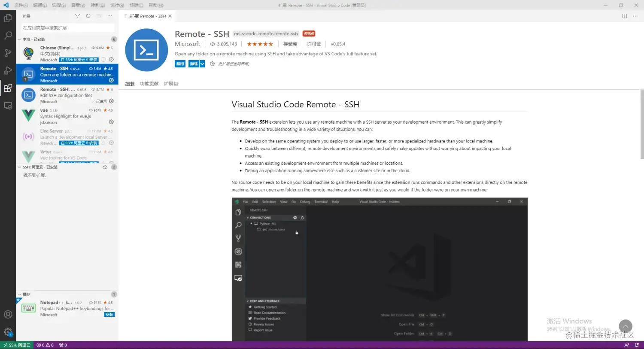
Task: Open the Explorer view icon
Action: coord(8,18)
